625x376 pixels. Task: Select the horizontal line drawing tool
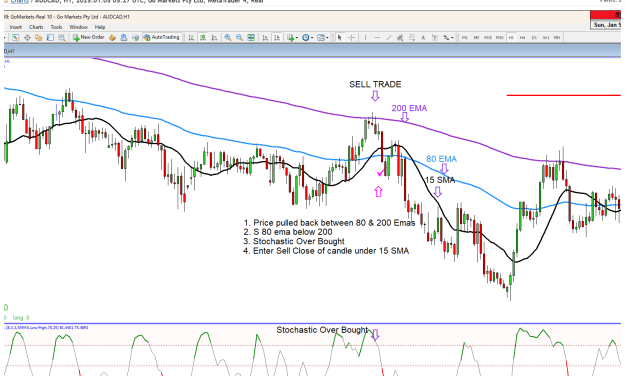point(377,37)
